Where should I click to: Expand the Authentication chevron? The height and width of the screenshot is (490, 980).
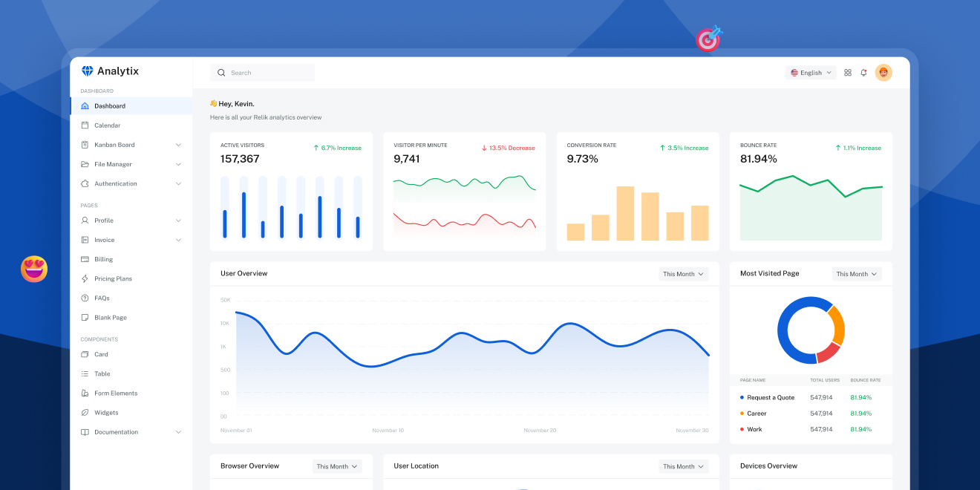tap(178, 183)
